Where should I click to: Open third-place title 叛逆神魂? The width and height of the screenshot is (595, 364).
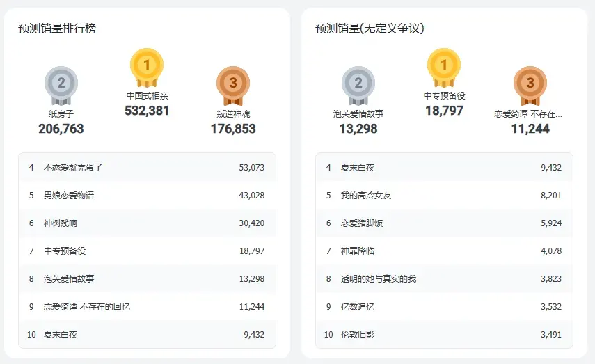click(x=233, y=114)
